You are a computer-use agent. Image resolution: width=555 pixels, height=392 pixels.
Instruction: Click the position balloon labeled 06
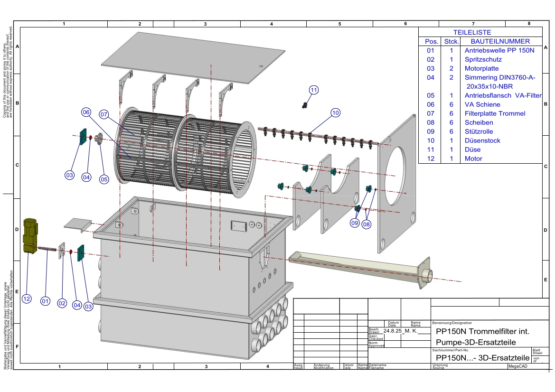86,112
